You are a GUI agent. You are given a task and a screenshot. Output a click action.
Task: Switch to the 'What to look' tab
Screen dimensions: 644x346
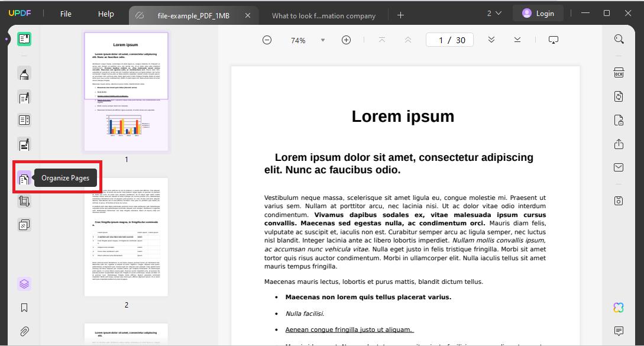tap(323, 15)
